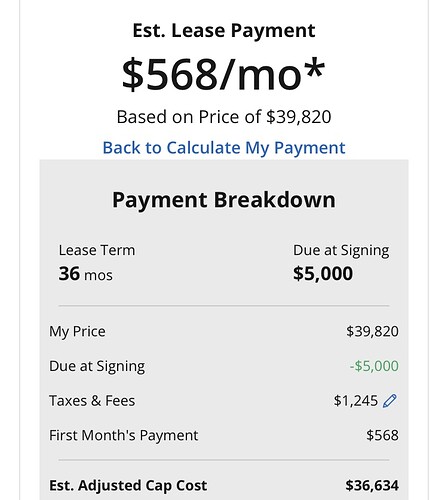Click the $39,820 My Price amount

click(x=372, y=331)
